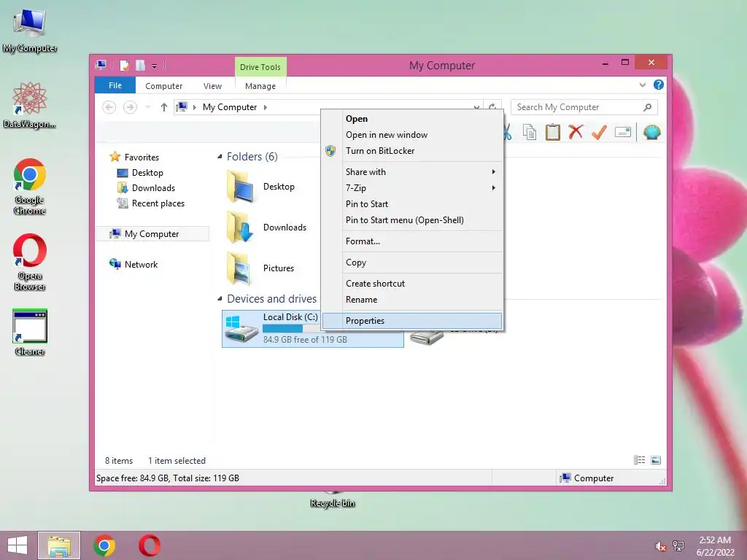Click the Properties quick access icon in title bar
This screenshot has width=747, height=560.
click(x=124, y=65)
